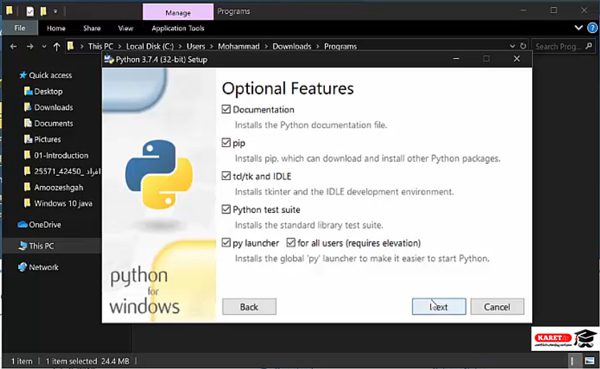
Task: Open Customize Quick Access Toolbar dropdown
Action: [55, 11]
